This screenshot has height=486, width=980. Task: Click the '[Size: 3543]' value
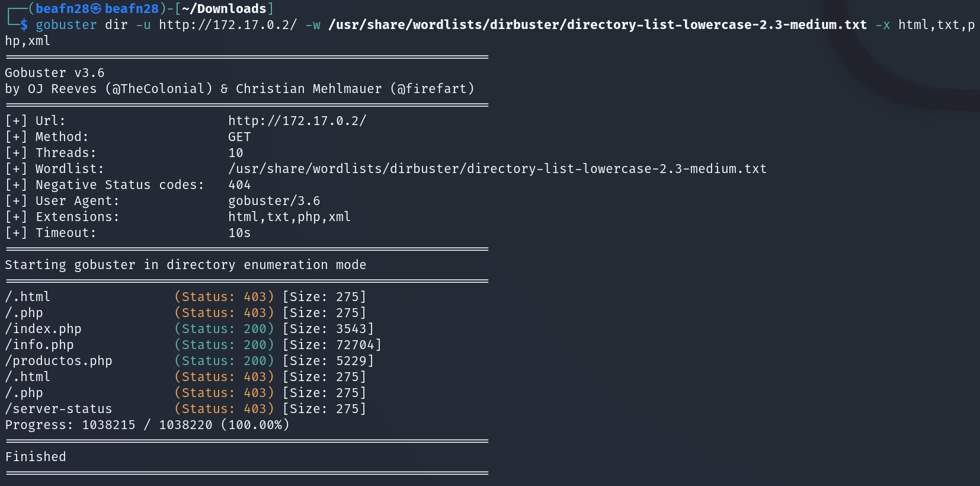[328, 329]
